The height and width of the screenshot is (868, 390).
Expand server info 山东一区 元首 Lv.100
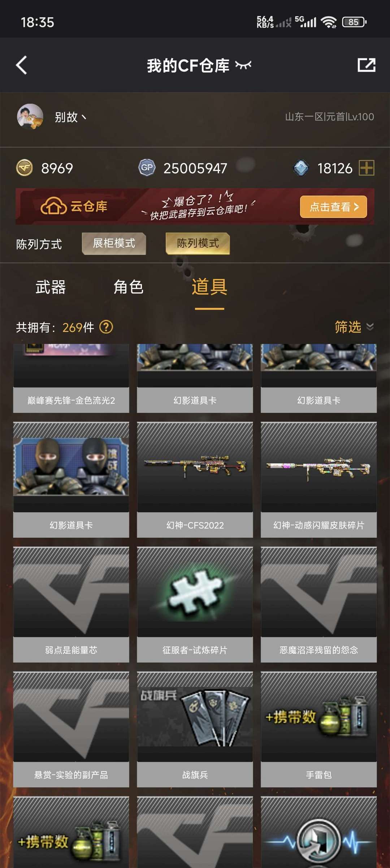(329, 117)
